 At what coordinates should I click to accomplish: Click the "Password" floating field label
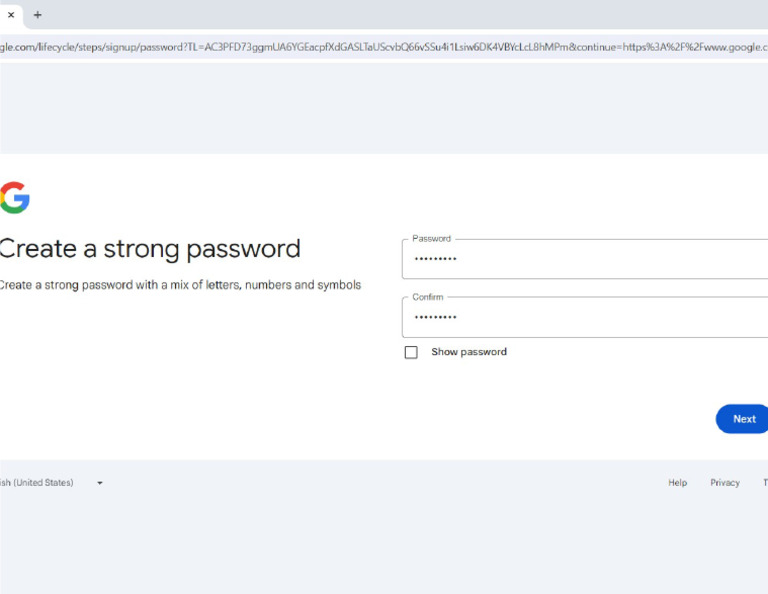[x=431, y=239]
